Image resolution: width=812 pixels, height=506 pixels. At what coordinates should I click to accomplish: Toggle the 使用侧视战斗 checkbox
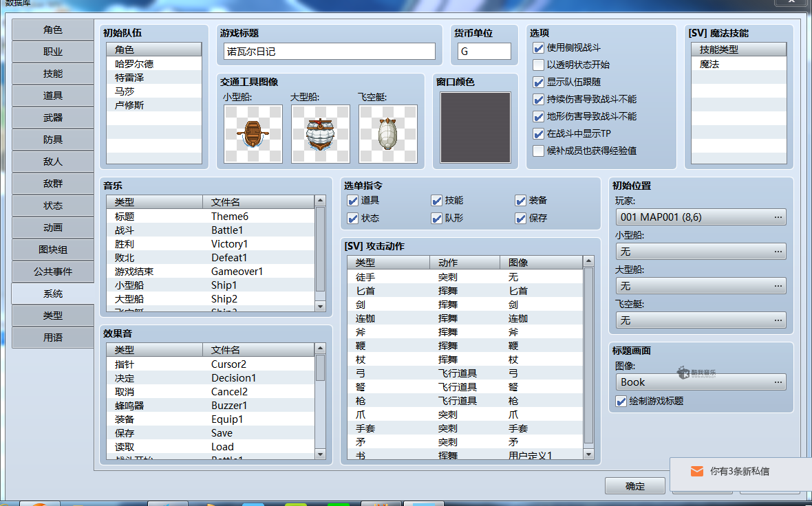[x=539, y=48]
